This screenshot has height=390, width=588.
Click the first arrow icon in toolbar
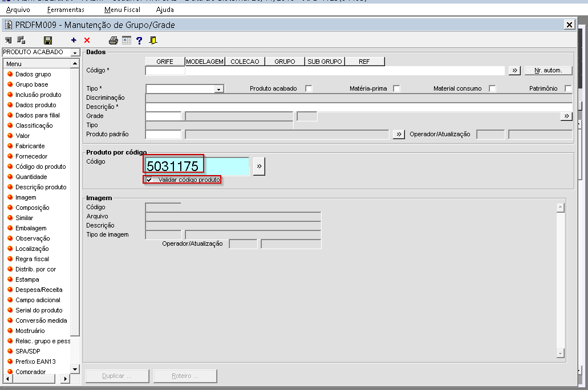(8, 40)
